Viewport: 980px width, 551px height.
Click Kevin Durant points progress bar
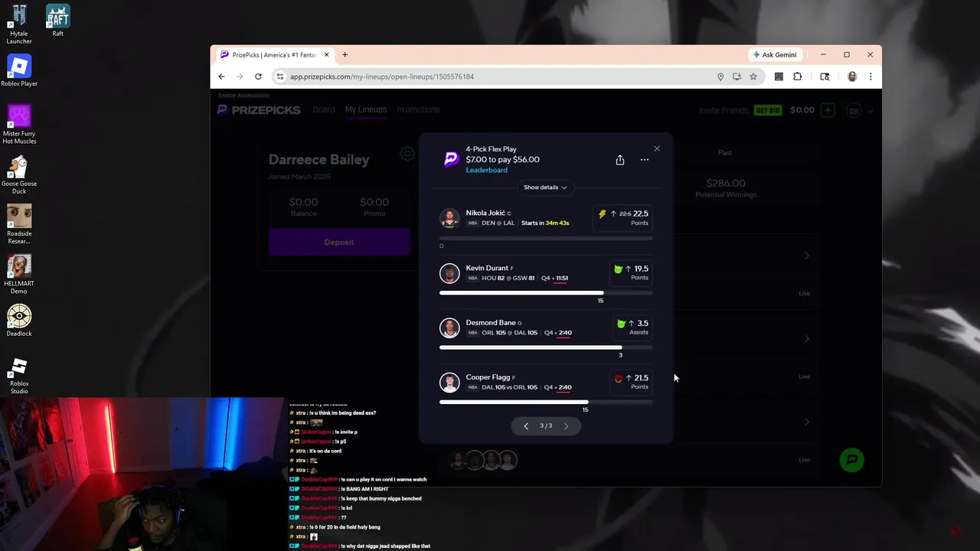[x=546, y=293]
